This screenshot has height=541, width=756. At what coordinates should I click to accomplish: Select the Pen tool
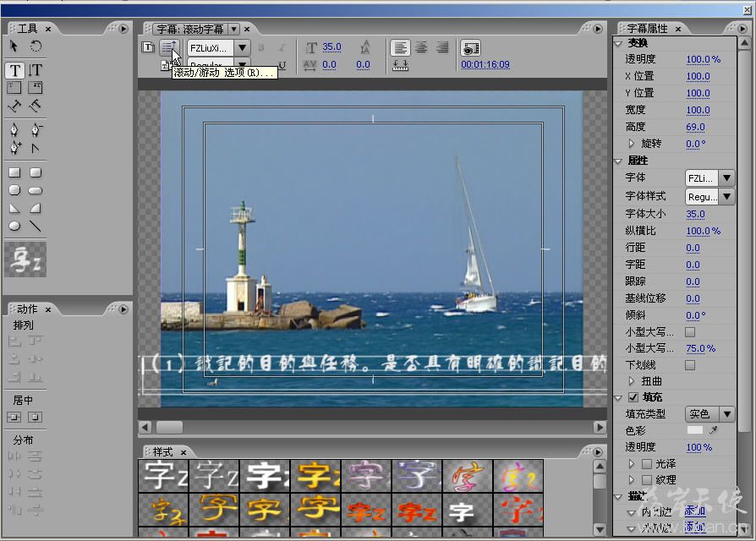pos(14,130)
